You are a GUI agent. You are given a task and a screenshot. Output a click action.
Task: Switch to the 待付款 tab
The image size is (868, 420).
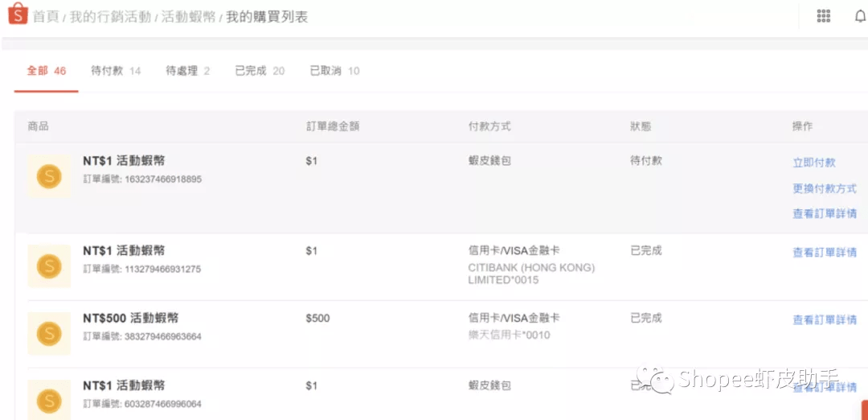pyautogui.click(x=116, y=71)
